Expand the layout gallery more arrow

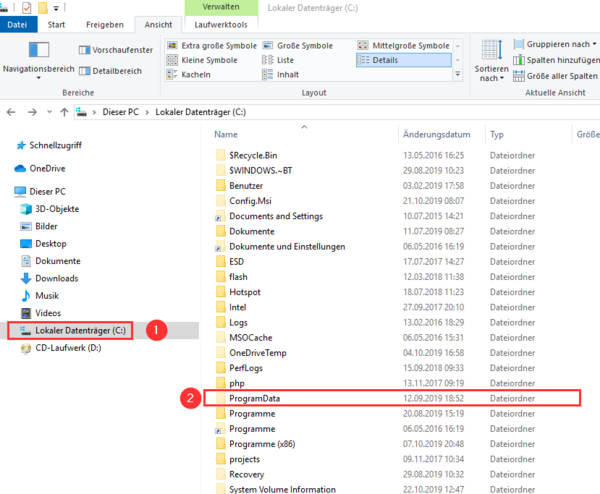(458, 74)
